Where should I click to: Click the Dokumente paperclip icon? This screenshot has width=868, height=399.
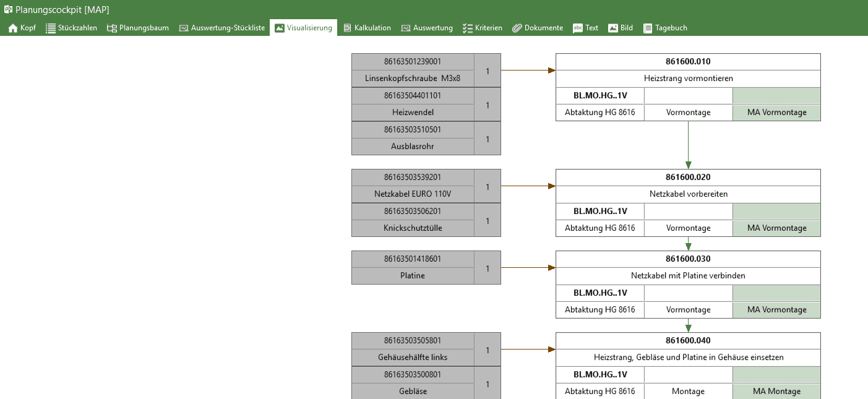[x=517, y=28]
